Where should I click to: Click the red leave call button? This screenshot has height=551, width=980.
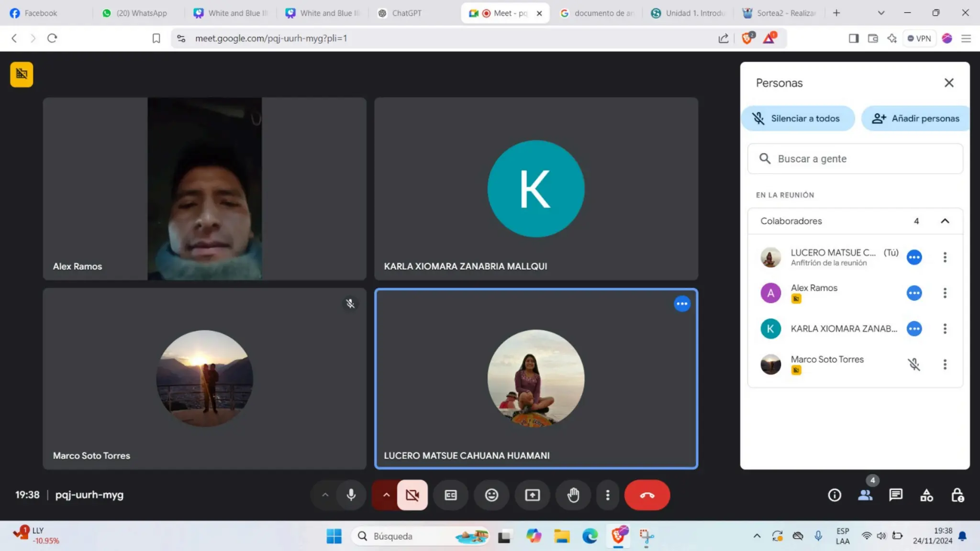point(647,495)
